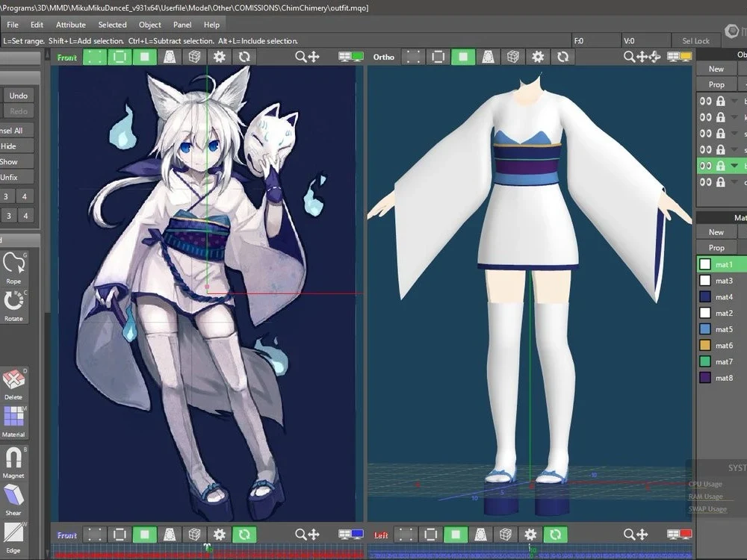The height and width of the screenshot is (560, 747).
Task: Toggle eye visibility of first object row
Action: (x=706, y=101)
